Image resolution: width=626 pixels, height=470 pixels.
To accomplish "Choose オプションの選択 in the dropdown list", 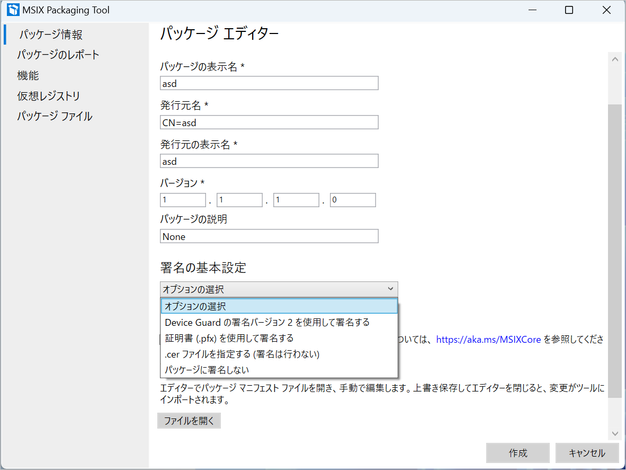I will click(x=279, y=306).
